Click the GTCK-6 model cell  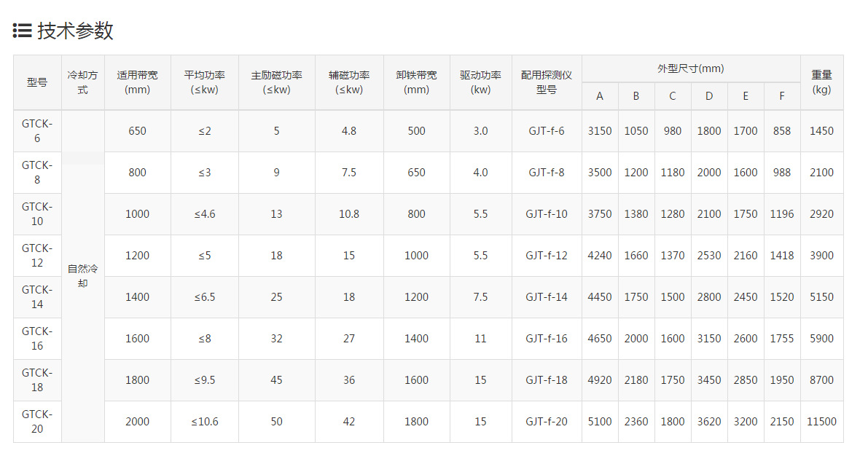click(x=37, y=131)
